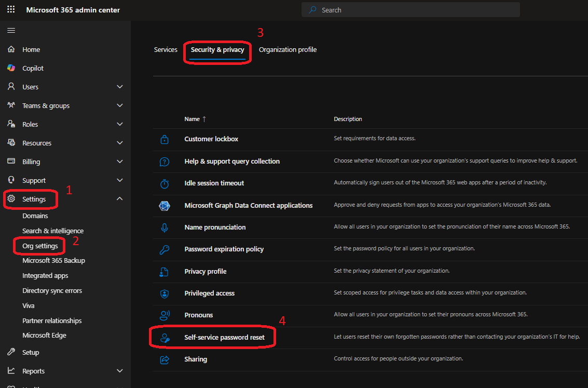Image resolution: width=588 pixels, height=388 pixels.
Task: Click the Microsoft 365 admin center title
Action: [73, 10]
